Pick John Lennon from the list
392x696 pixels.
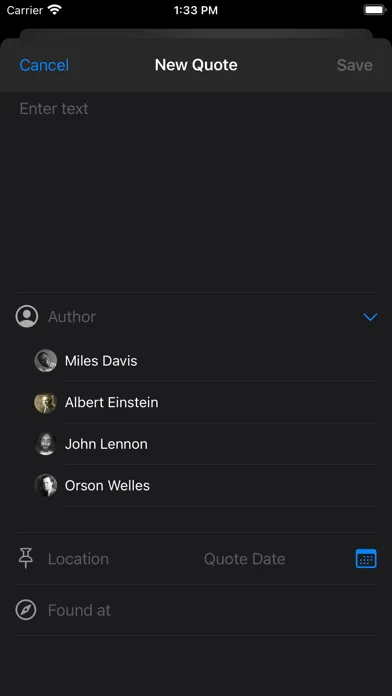tap(205, 444)
